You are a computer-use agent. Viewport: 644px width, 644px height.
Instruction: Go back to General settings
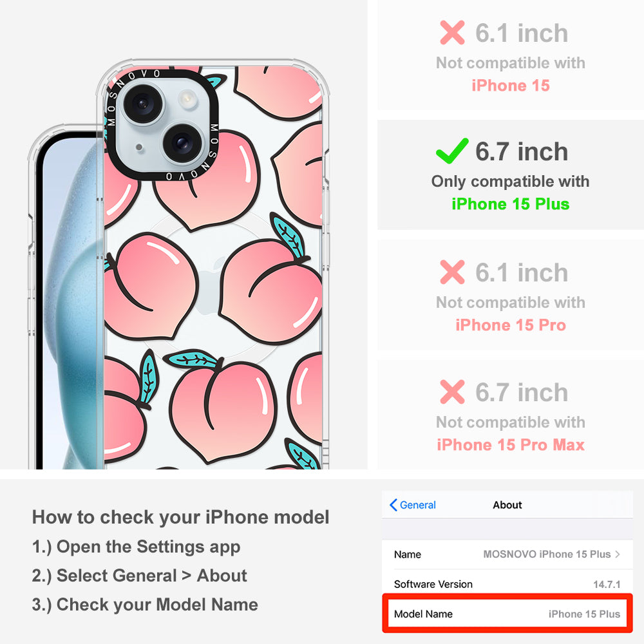[413, 505]
